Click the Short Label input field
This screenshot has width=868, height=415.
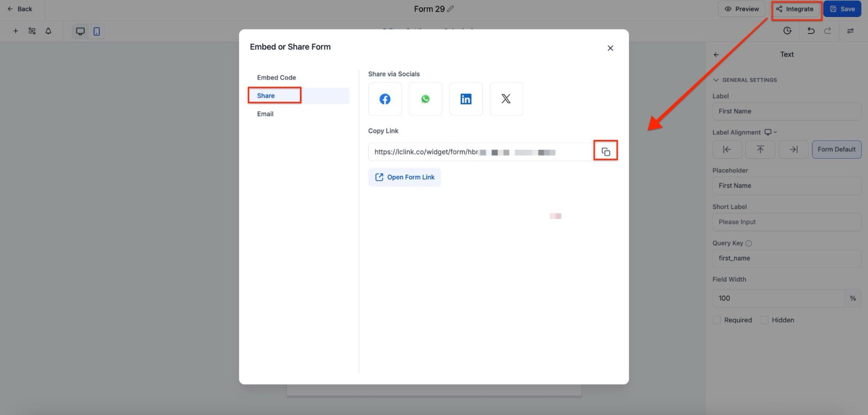787,222
